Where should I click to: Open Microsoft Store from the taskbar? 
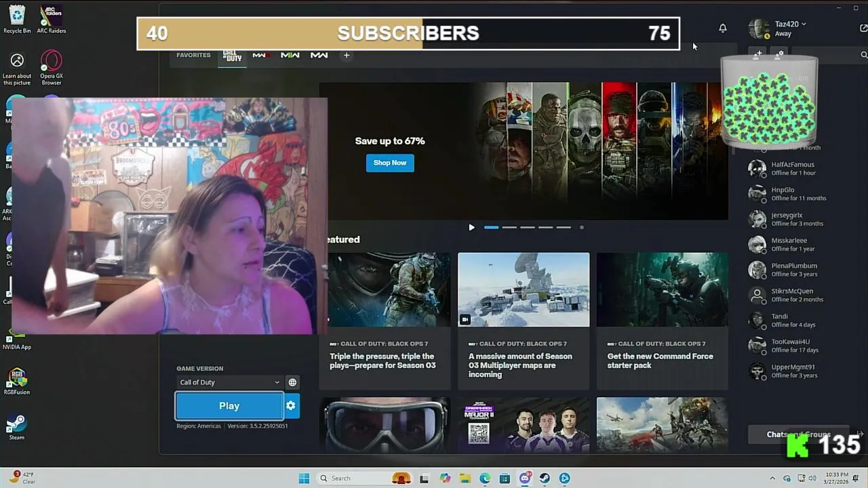[x=505, y=479]
